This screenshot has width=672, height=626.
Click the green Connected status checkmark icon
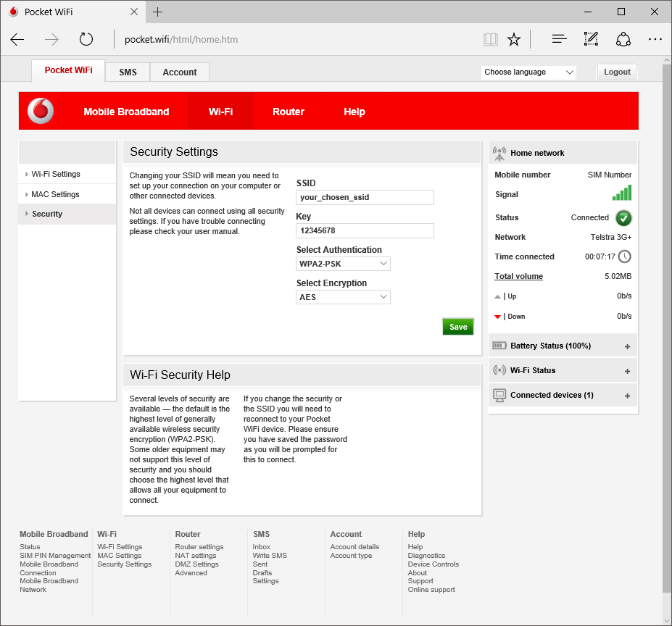[x=623, y=218]
